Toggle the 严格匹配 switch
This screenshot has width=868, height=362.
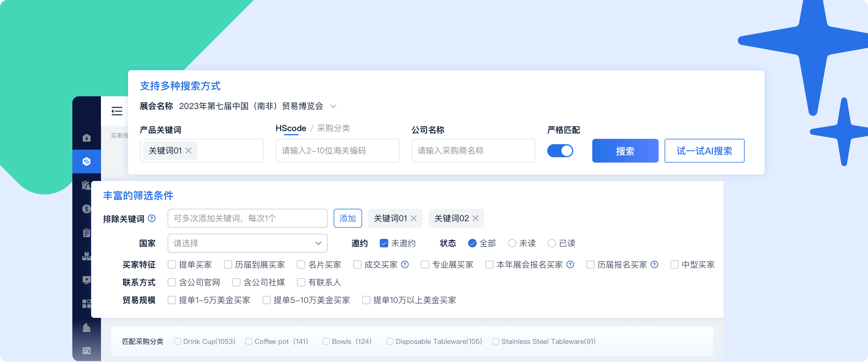click(560, 151)
